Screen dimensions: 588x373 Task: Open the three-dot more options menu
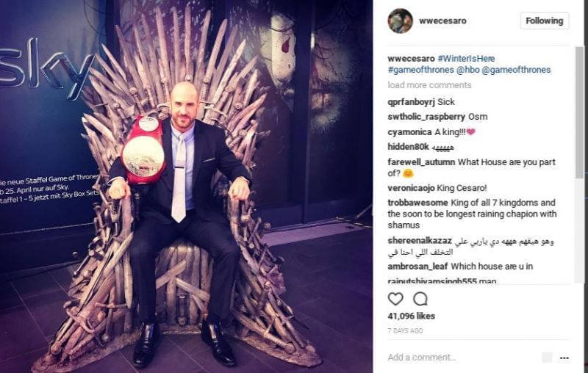click(564, 358)
